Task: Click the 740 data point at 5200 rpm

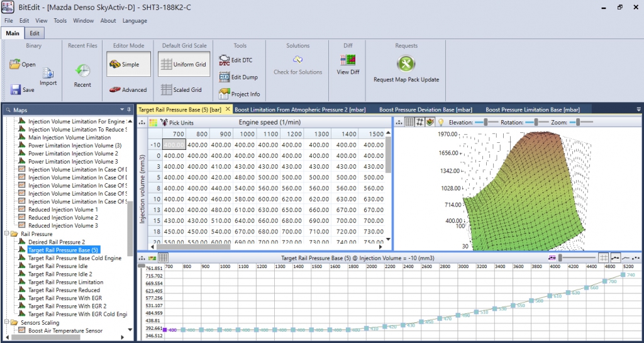Action: click(x=623, y=275)
